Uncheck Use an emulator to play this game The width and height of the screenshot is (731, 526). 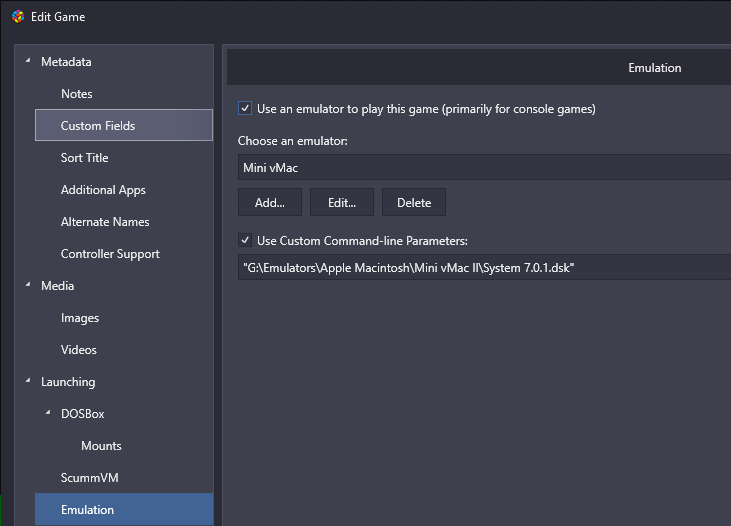click(x=245, y=108)
